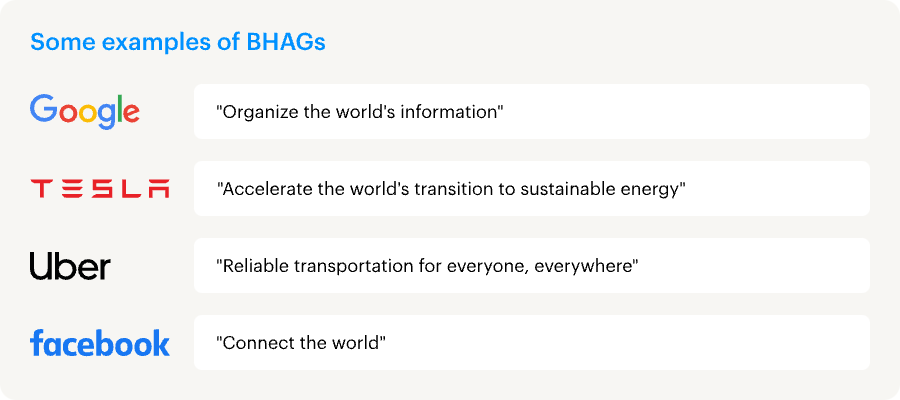Click the red Tesla logo
Viewport: 900px width, 400px height.
[x=100, y=189]
